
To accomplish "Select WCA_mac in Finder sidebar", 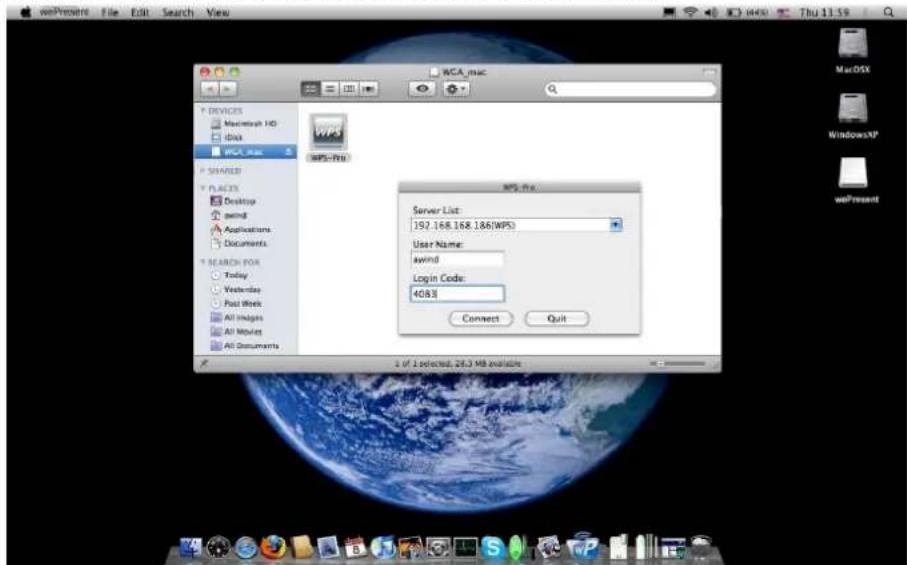I will pyautogui.click(x=245, y=152).
